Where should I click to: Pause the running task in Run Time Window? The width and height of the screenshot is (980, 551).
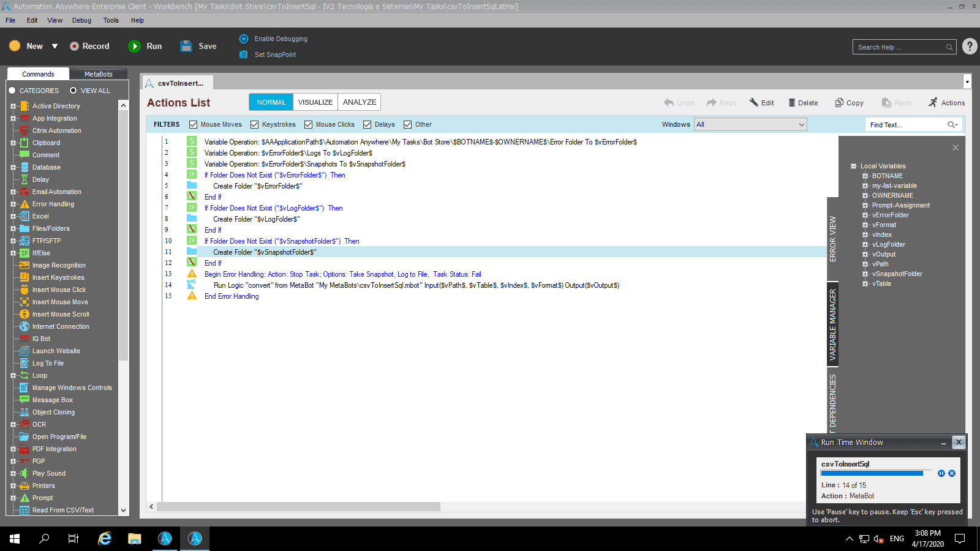point(941,473)
